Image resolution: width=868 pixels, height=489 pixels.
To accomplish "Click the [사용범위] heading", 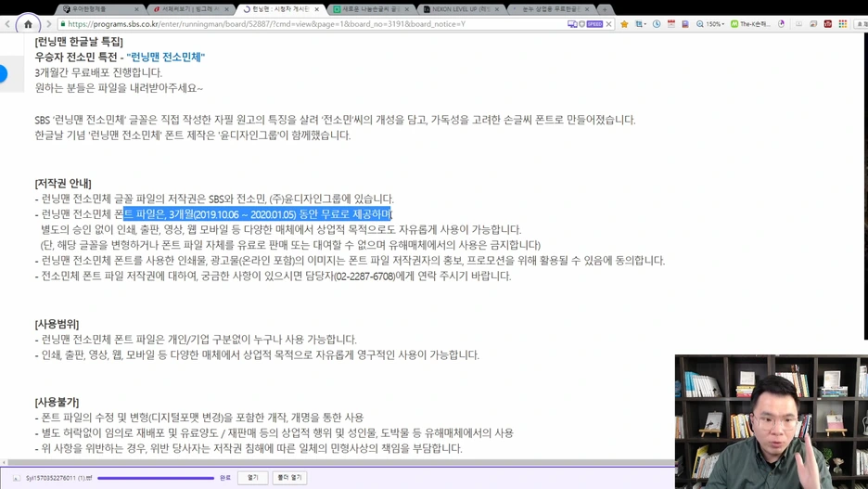I will [57, 324].
